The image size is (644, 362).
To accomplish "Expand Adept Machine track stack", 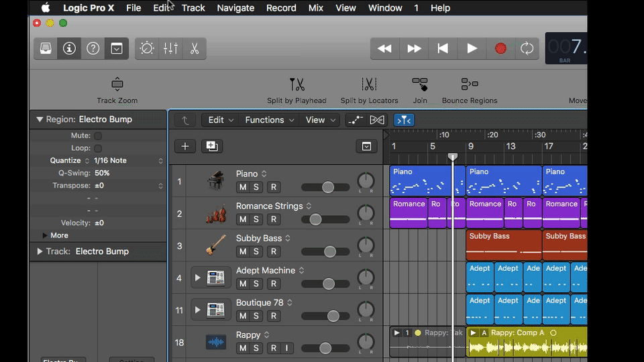I will click(197, 278).
